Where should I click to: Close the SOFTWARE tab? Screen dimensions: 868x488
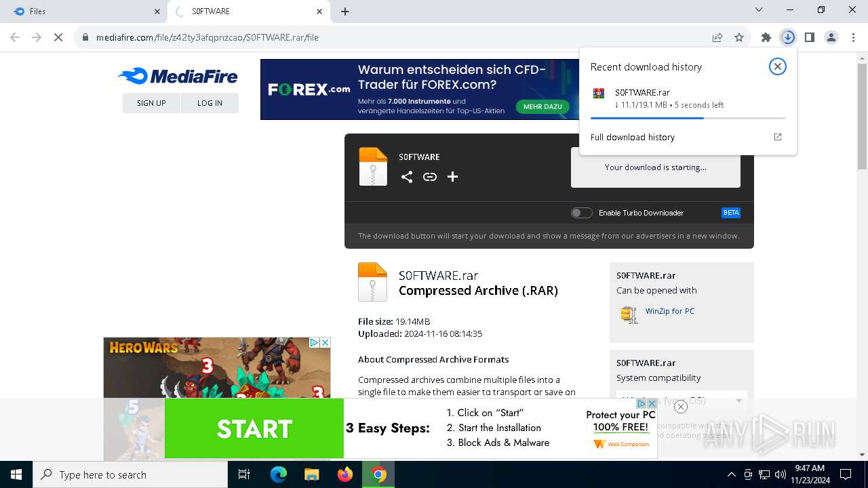[x=319, y=12]
